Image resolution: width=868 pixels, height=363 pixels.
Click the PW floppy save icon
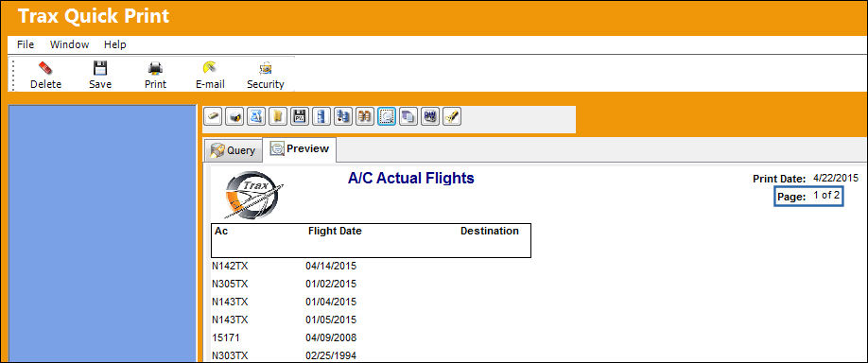click(300, 117)
